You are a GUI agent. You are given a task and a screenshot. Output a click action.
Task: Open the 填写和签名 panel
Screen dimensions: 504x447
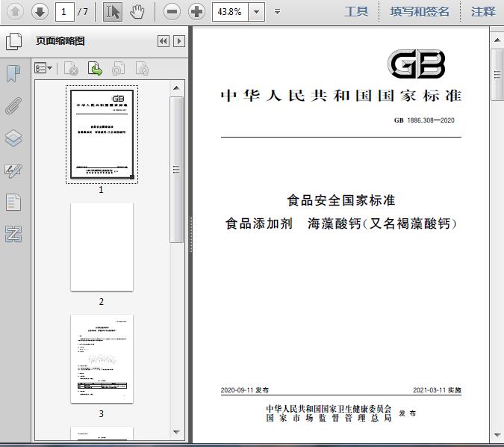420,12
